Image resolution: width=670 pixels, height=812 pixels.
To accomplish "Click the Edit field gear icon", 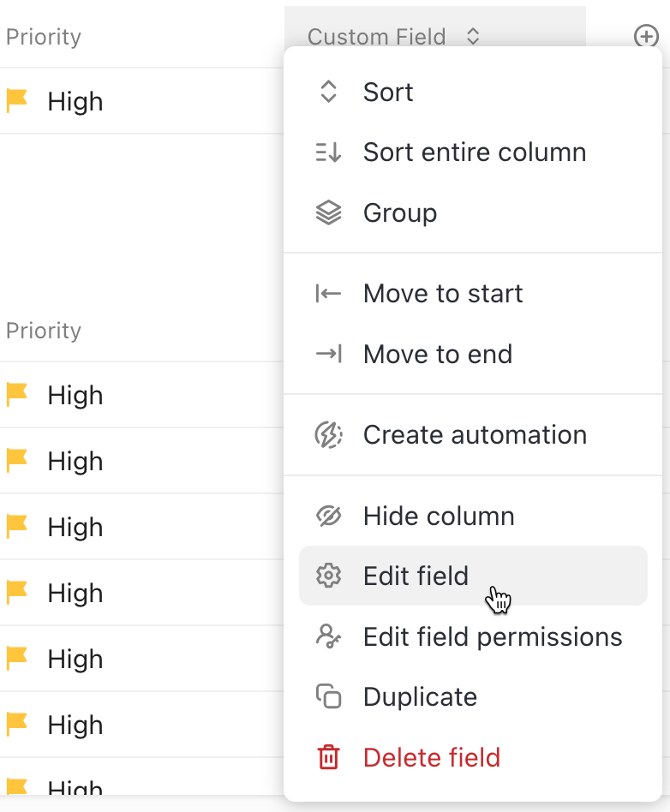I will tap(328, 576).
